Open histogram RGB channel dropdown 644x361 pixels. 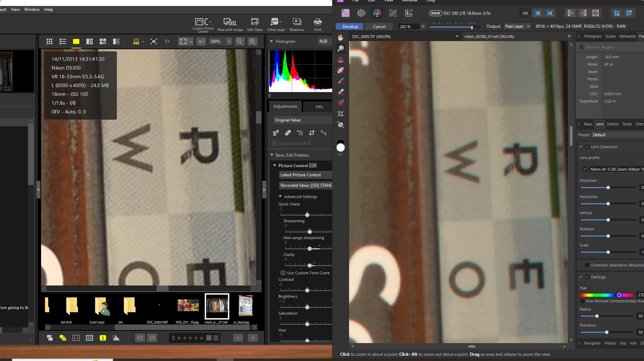pos(325,41)
